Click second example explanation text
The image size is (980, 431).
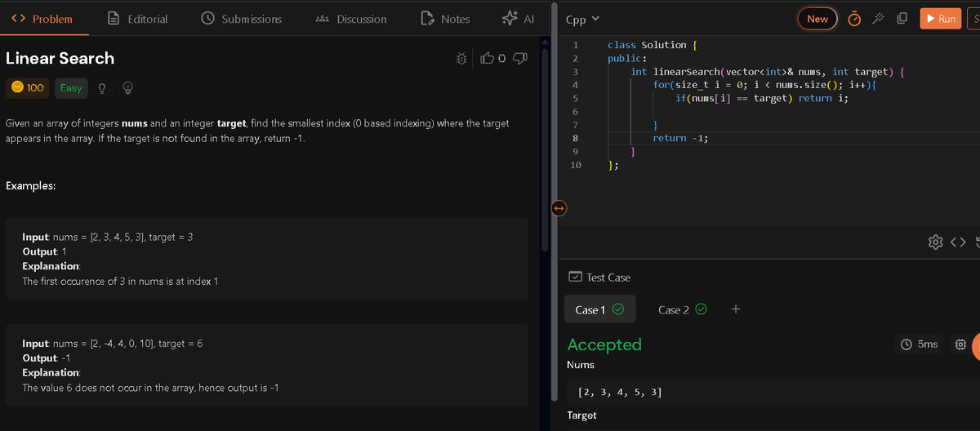(150, 388)
